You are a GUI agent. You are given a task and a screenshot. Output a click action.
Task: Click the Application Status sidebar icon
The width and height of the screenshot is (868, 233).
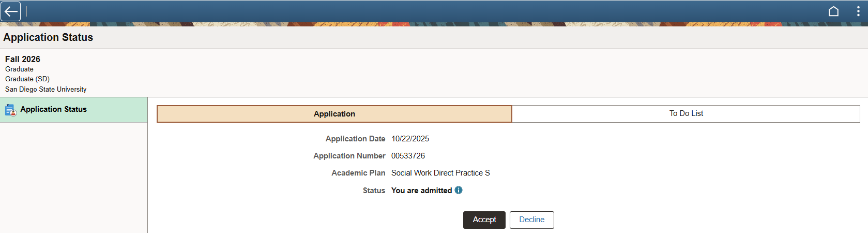tap(10, 110)
